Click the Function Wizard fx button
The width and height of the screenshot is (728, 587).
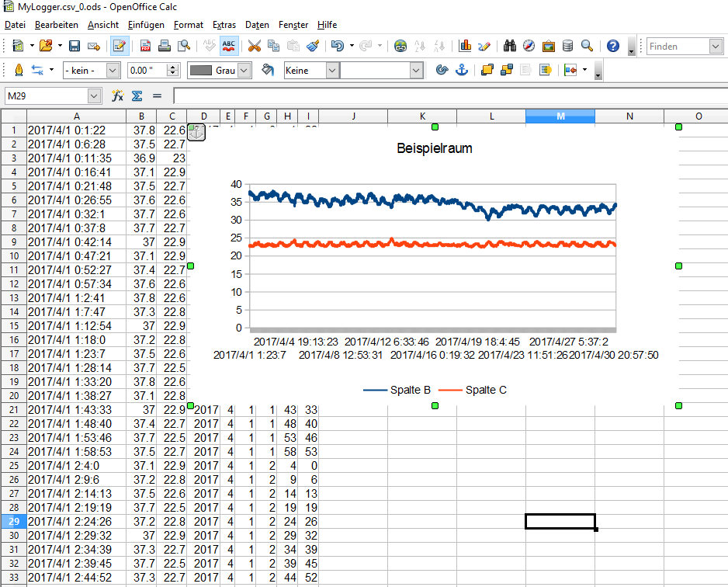click(118, 96)
